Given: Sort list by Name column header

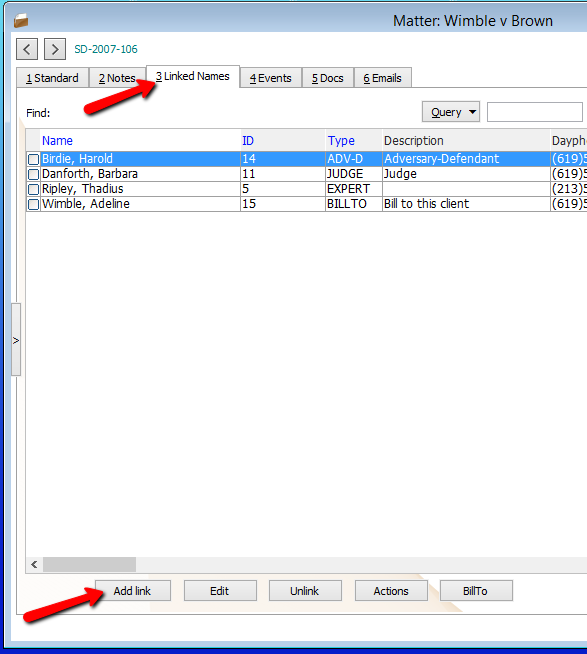Looking at the screenshot, I should point(57,141).
